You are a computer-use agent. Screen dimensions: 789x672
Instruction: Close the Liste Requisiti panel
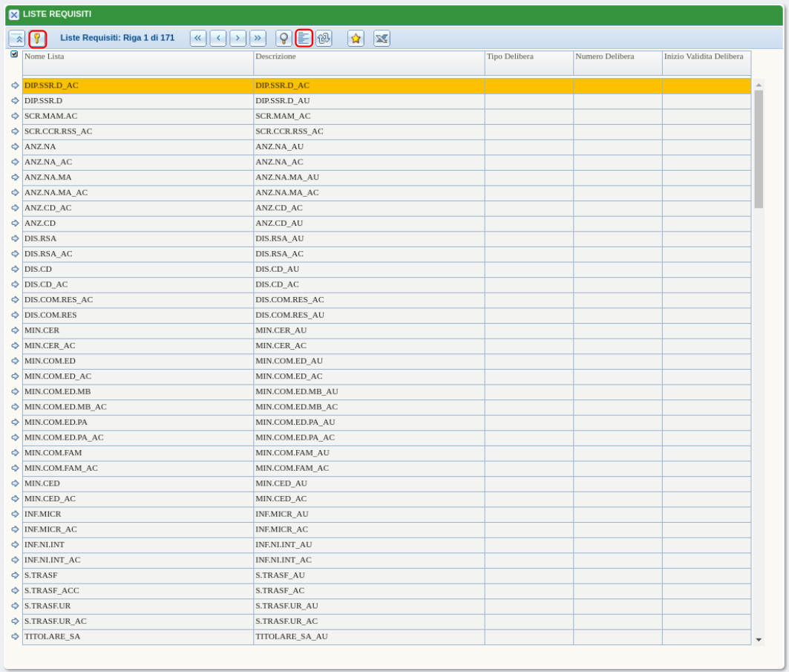tap(13, 14)
